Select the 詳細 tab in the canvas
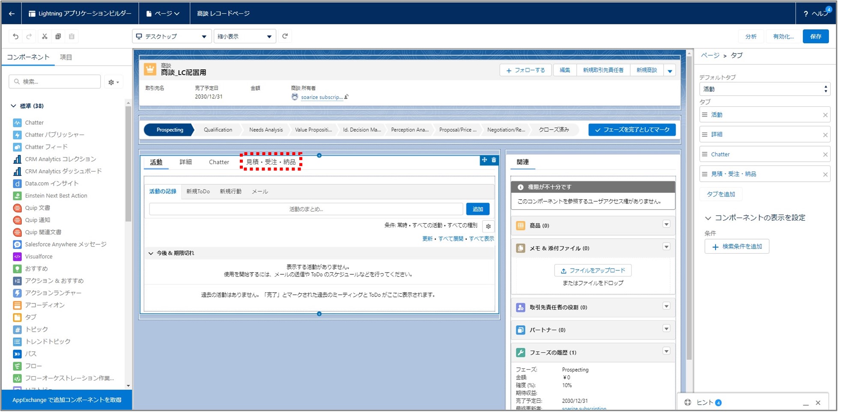Image resolution: width=868 pixels, height=414 pixels. click(185, 162)
